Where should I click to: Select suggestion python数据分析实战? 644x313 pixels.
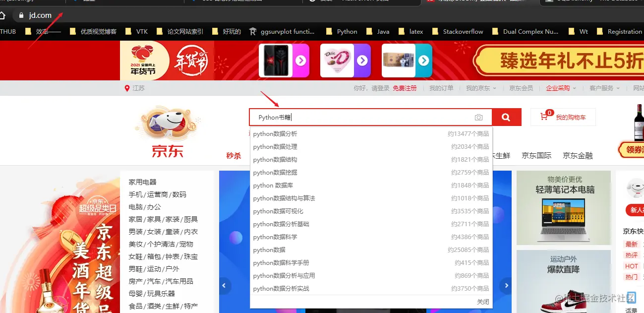pos(371,289)
